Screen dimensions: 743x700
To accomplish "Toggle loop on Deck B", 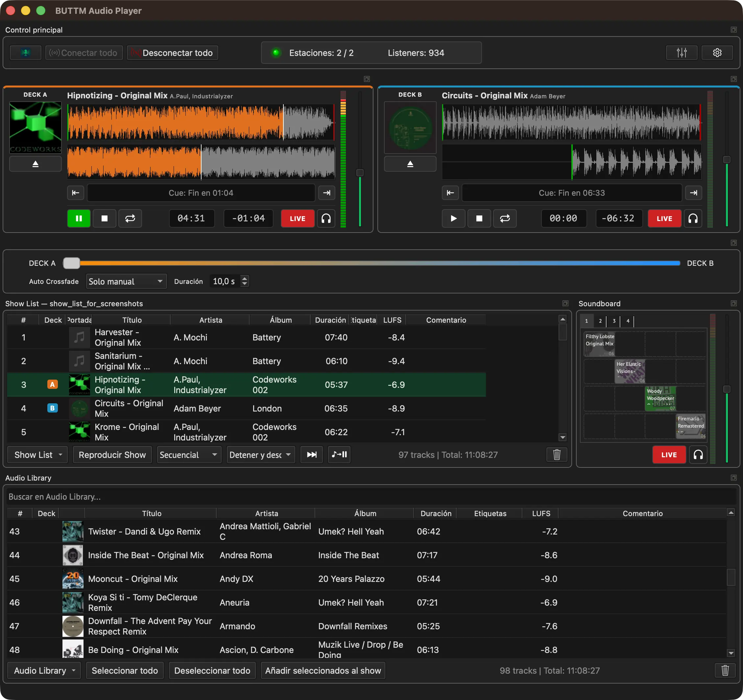I will [x=505, y=218].
